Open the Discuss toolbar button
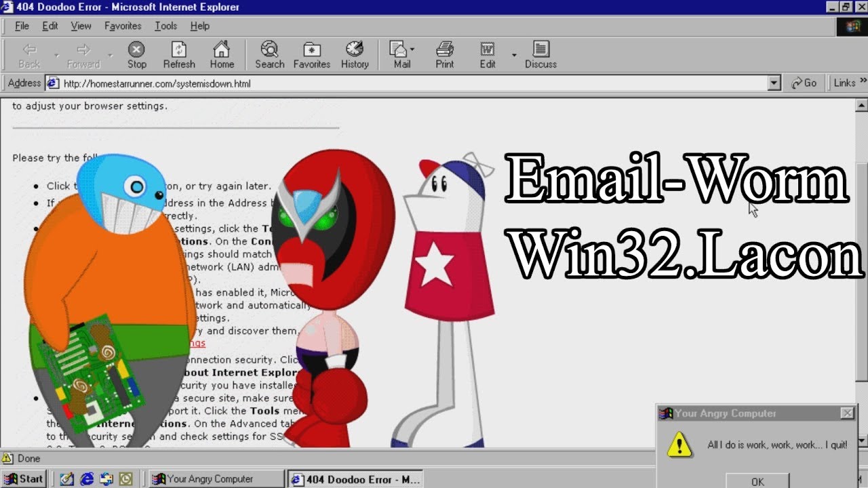The height and width of the screenshot is (488, 868). point(540,55)
